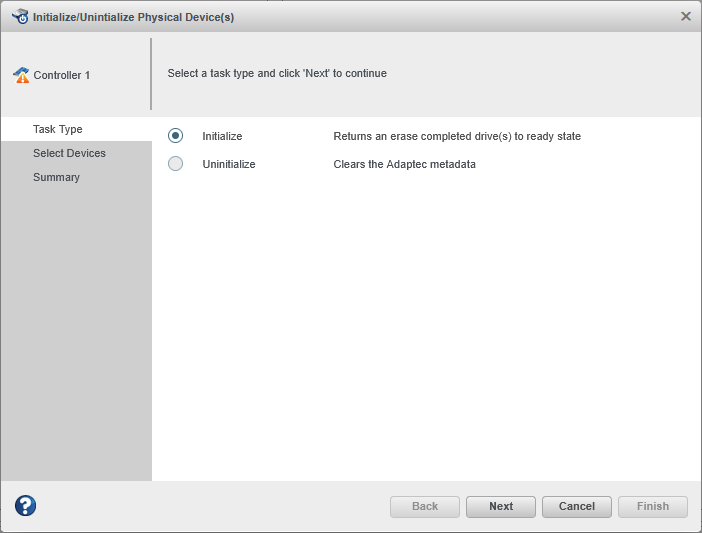Select the Initialize radio button
The width and height of the screenshot is (702, 533).
176,136
